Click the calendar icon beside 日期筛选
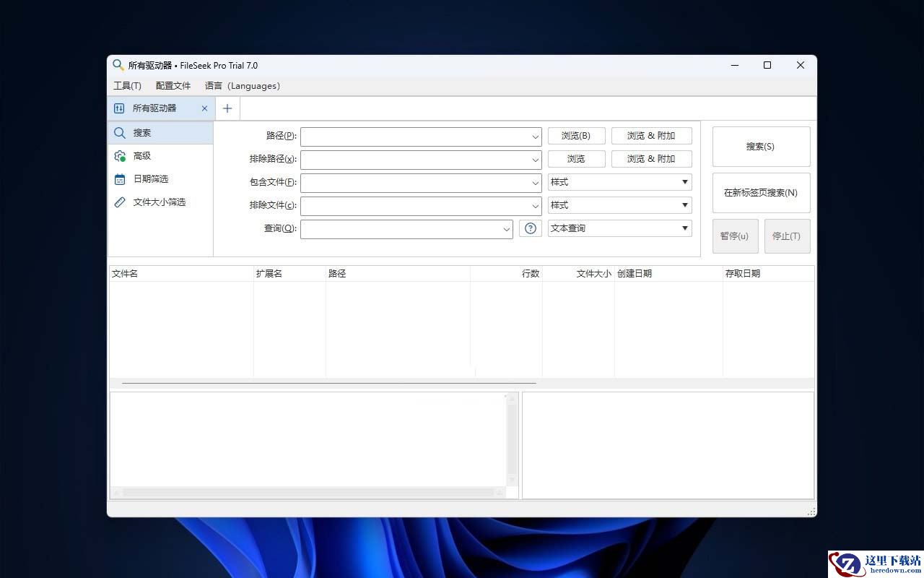Image resolution: width=924 pixels, height=578 pixels. coord(120,179)
